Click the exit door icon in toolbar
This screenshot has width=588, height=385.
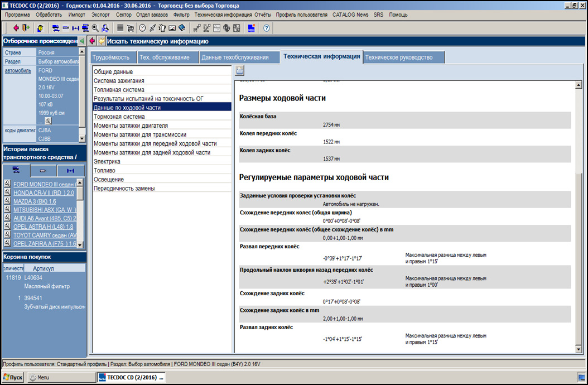(26, 28)
